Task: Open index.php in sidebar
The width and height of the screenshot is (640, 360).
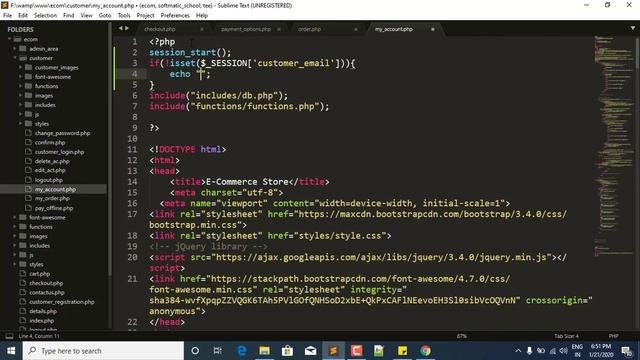Action: [x=41, y=320]
